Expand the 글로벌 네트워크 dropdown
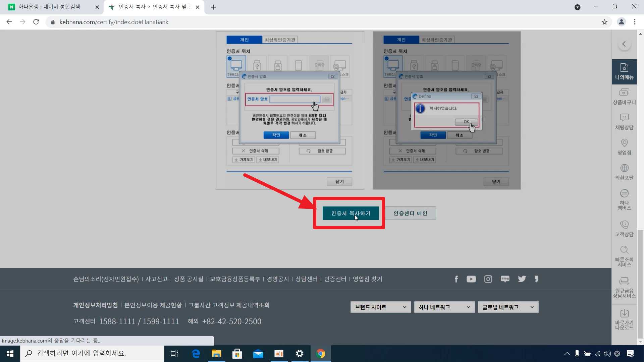The width and height of the screenshot is (644, 362). pos(508,307)
